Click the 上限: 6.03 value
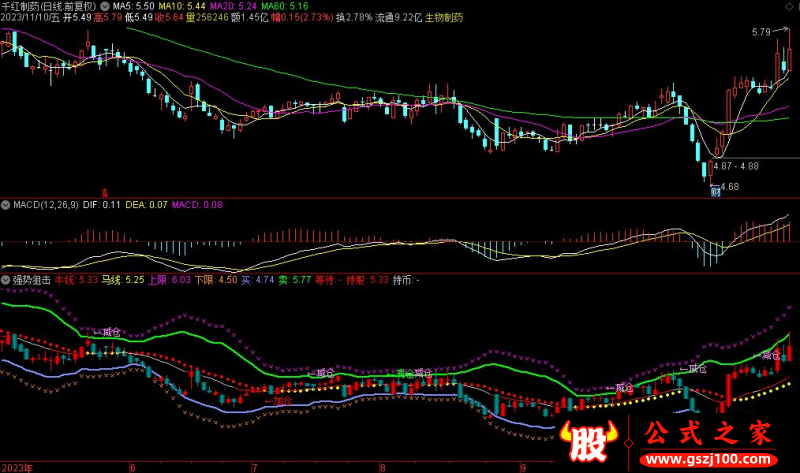 169,280
